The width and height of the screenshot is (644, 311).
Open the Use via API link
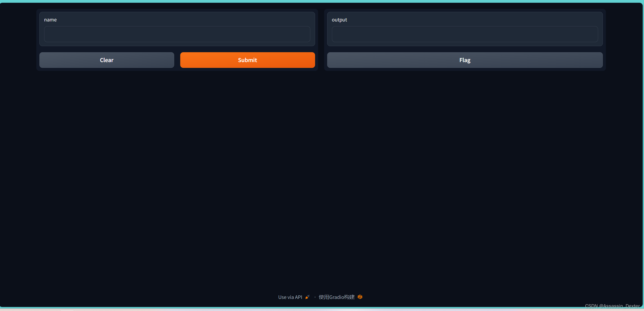tap(290, 297)
